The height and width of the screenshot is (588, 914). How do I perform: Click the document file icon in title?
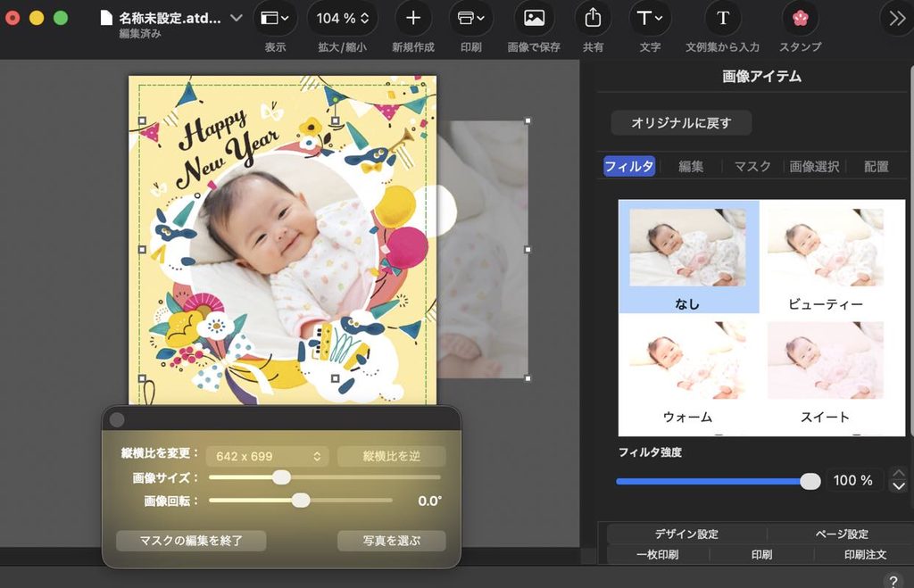tap(106, 18)
